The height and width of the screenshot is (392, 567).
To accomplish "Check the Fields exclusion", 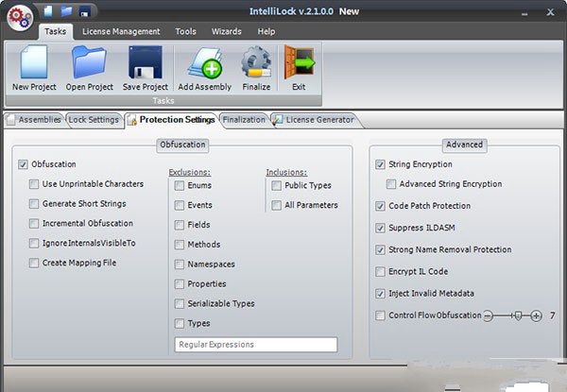I will (180, 225).
